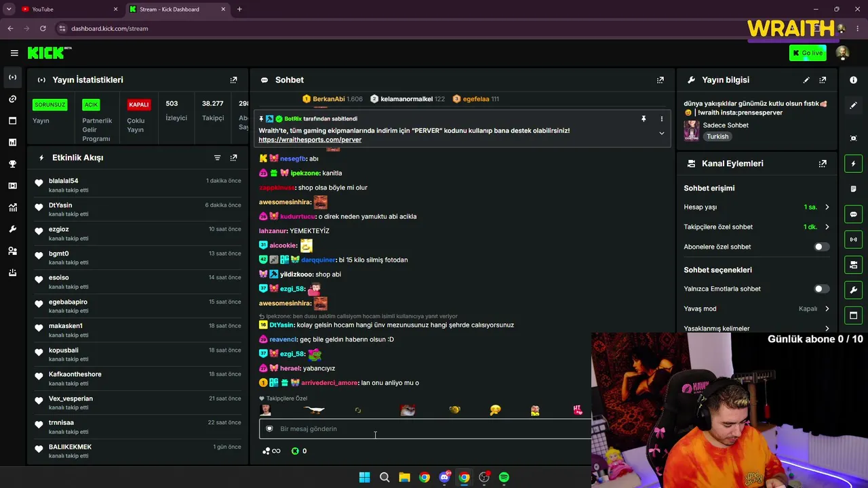Viewport: 868px width, 488px height.
Task: Pop out the Yayın İstatistikleri panel
Action: tap(233, 80)
